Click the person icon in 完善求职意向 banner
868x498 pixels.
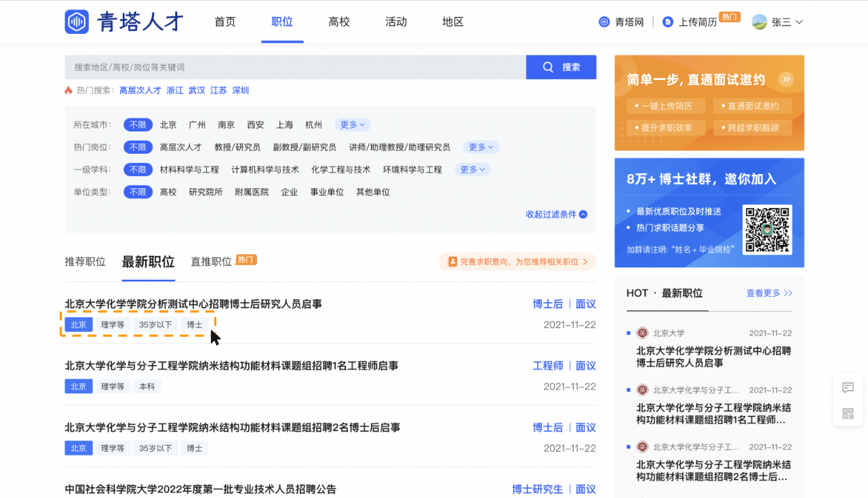[452, 262]
